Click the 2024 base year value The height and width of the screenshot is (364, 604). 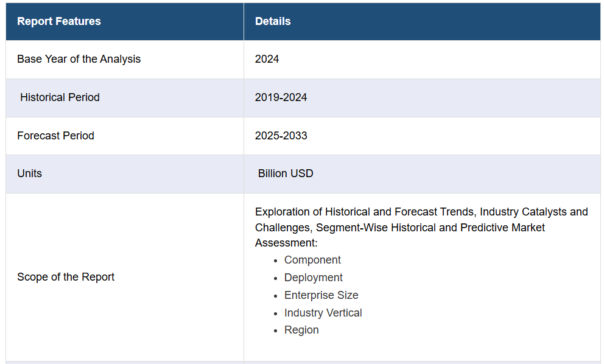(x=267, y=59)
